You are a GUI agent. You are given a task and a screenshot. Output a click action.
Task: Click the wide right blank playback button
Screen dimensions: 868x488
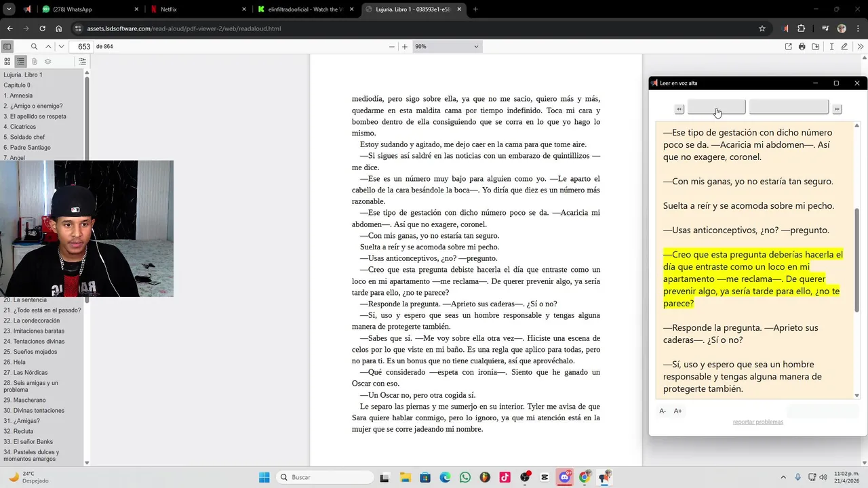pos(789,107)
